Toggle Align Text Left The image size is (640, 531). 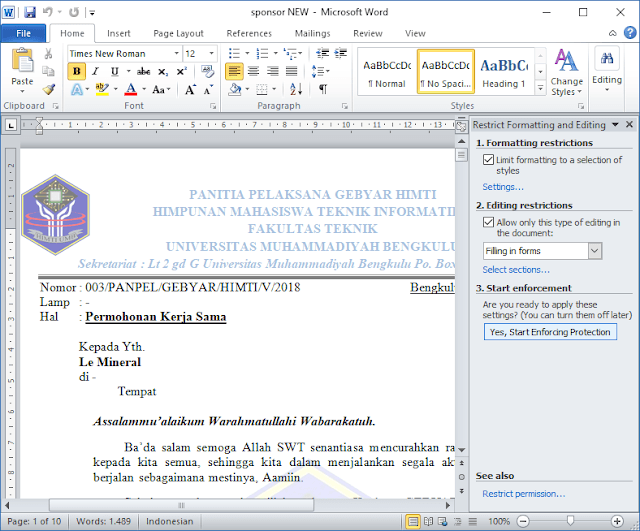pyautogui.click(x=234, y=71)
